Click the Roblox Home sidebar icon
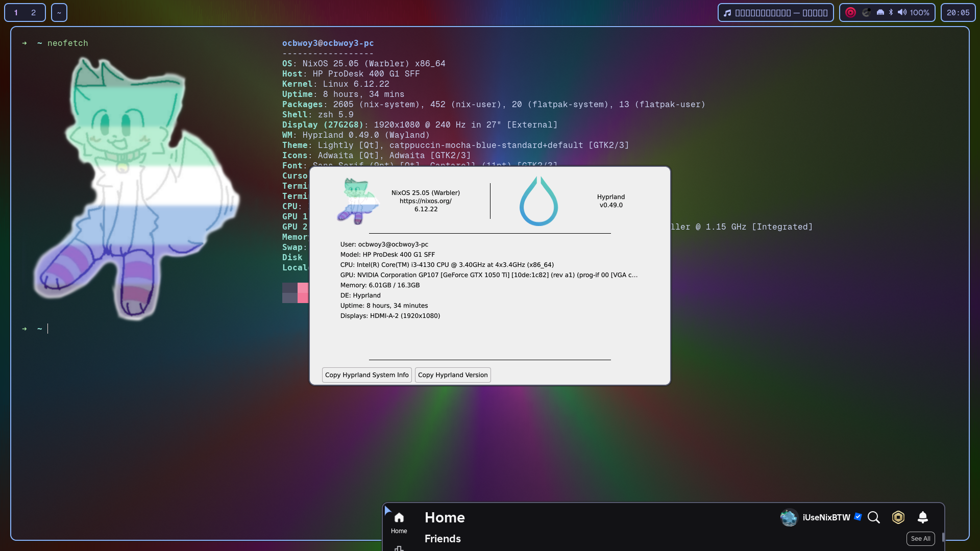 [x=399, y=522]
